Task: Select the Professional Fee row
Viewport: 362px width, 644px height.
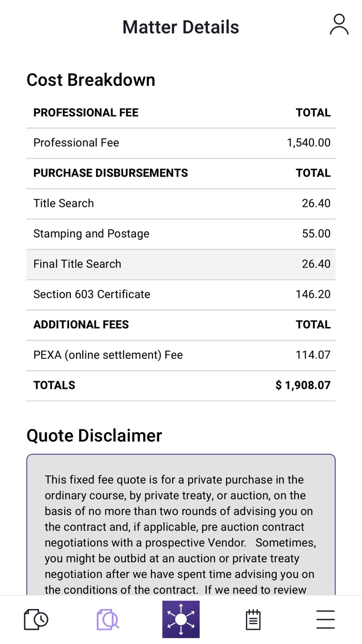Action: click(181, 143)
